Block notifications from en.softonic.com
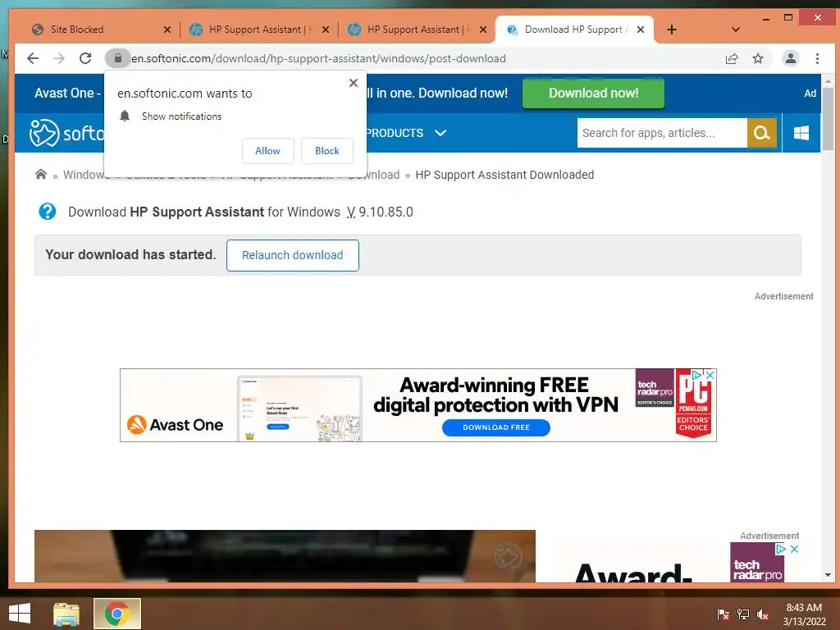The width and height of the screenshot is (840, 630). pos(327,151)
